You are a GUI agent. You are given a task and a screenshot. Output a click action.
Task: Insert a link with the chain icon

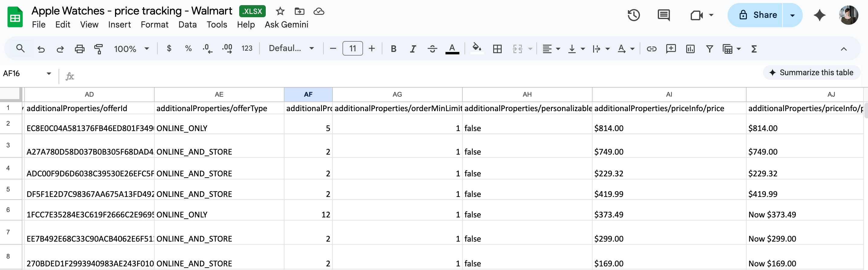click(651, 49)
